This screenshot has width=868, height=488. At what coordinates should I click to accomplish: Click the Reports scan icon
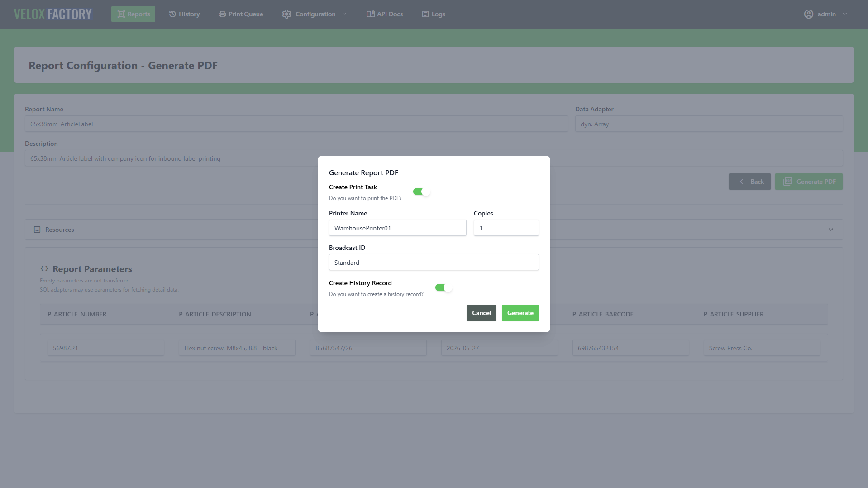121,14
